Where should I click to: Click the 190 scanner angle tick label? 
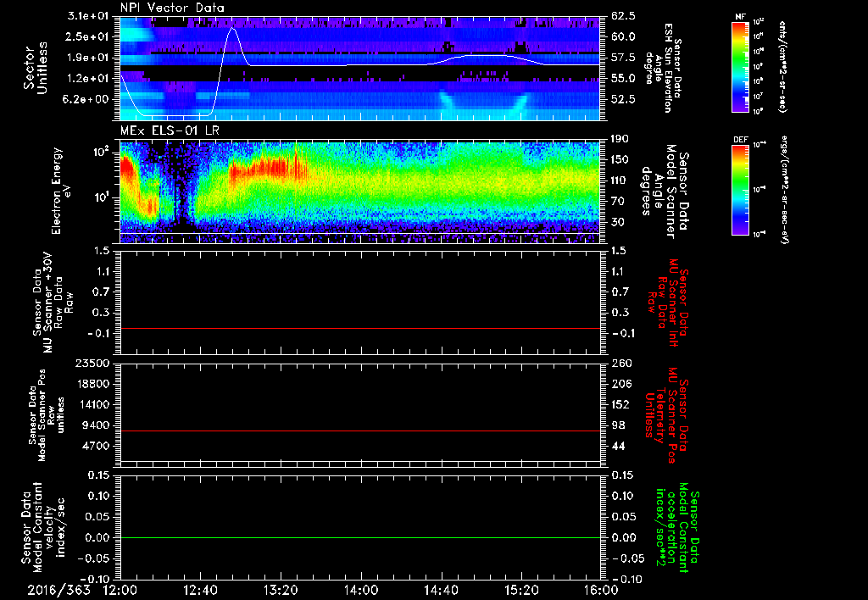click(620, 139)
